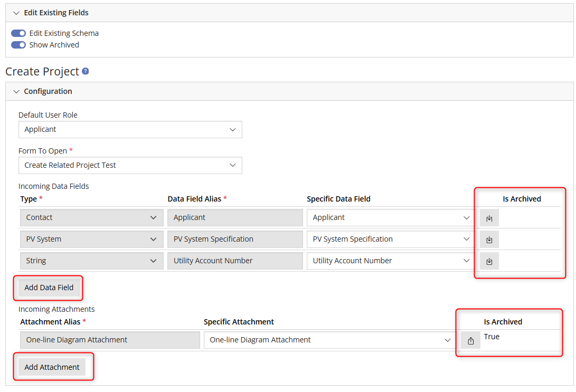Turn off the Show Archived toggle
The height and width of the screenshot is (392, 576).
19,45
